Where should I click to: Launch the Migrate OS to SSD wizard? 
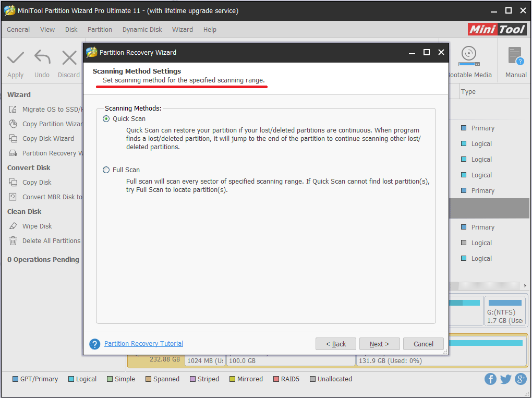coord(45,109)
